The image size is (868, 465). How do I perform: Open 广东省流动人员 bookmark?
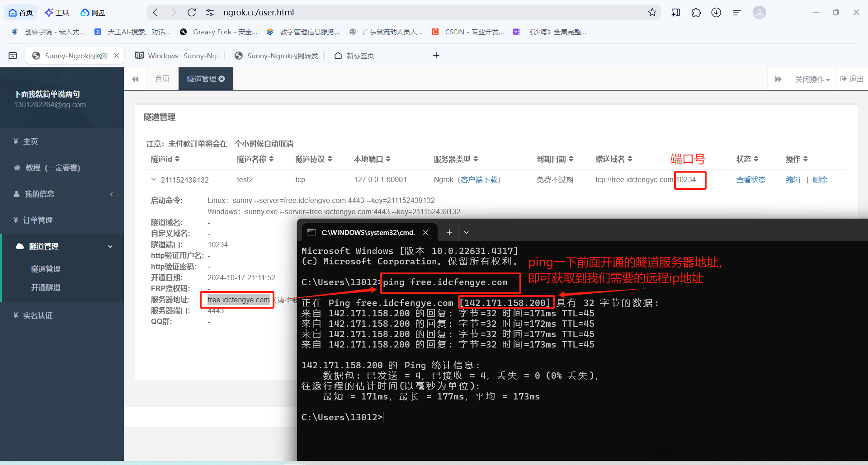tap(386, 32)
